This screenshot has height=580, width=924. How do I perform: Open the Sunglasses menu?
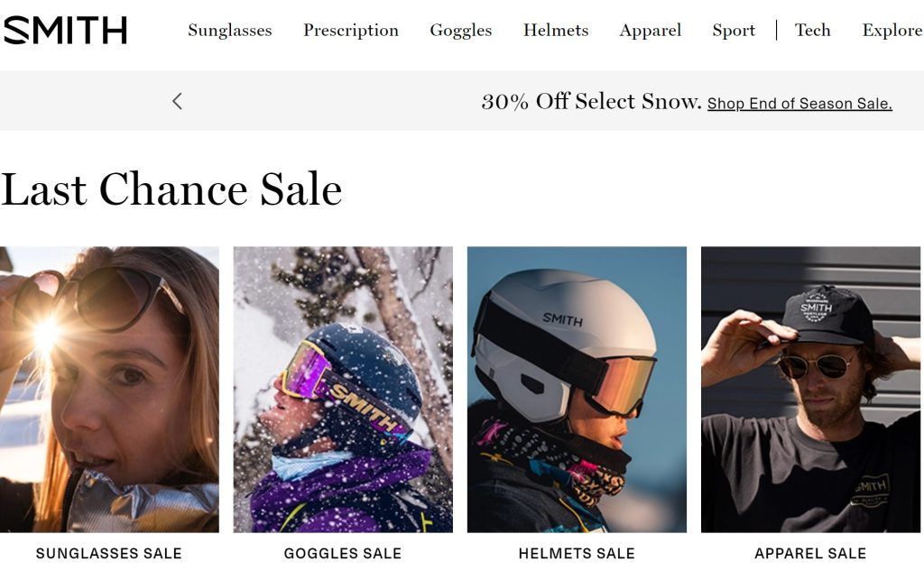pyautogui.click(x=229, y=31)
